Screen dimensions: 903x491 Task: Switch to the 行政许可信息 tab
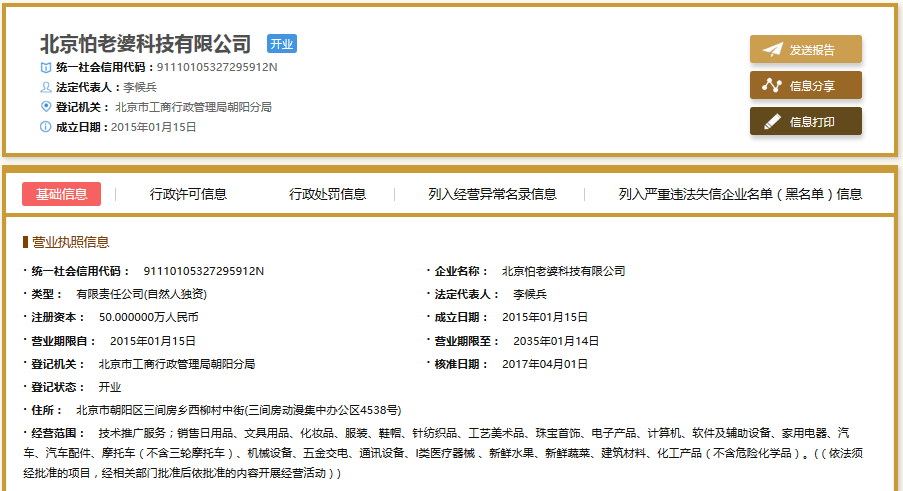[x=188, y=194]
